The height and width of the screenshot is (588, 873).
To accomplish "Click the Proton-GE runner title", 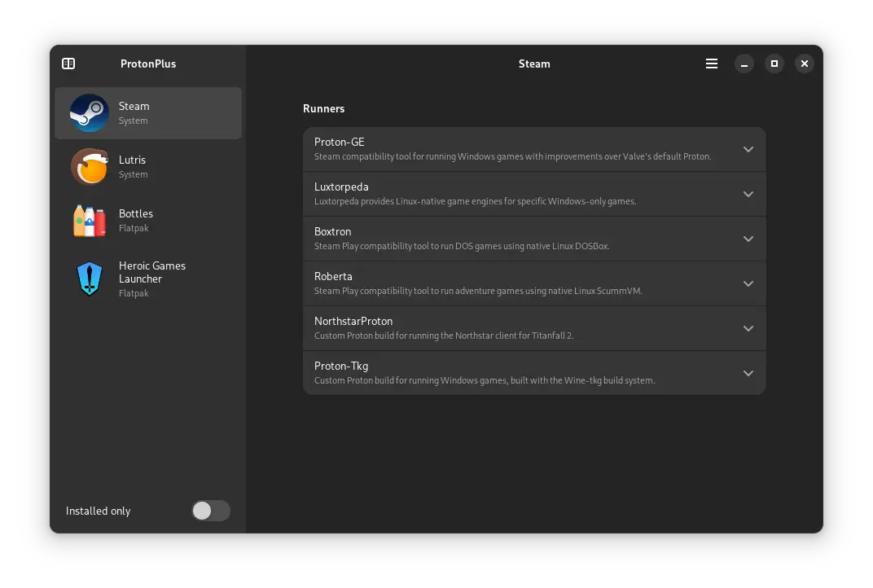I will click(x=339, y=142).
